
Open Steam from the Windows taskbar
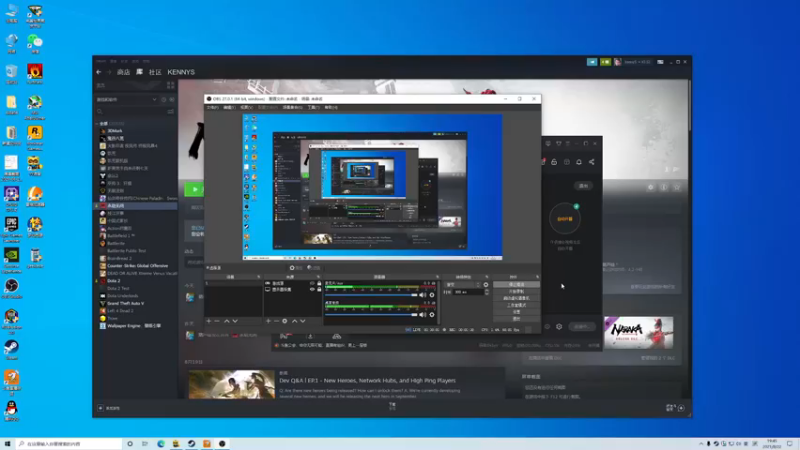pyautogui.click(x=191, y=444)
